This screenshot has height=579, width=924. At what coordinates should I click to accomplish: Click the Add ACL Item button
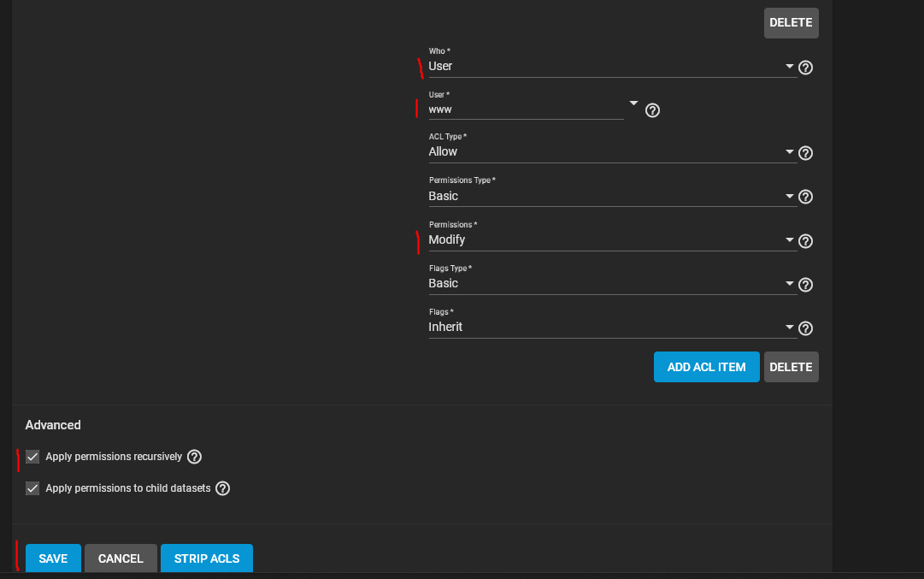click(x=706, y=367)
